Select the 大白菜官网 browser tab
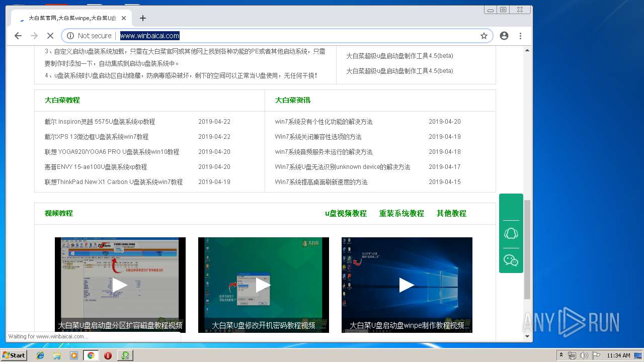The width and height of the screenshot is (644, 362). coord(71,18)
